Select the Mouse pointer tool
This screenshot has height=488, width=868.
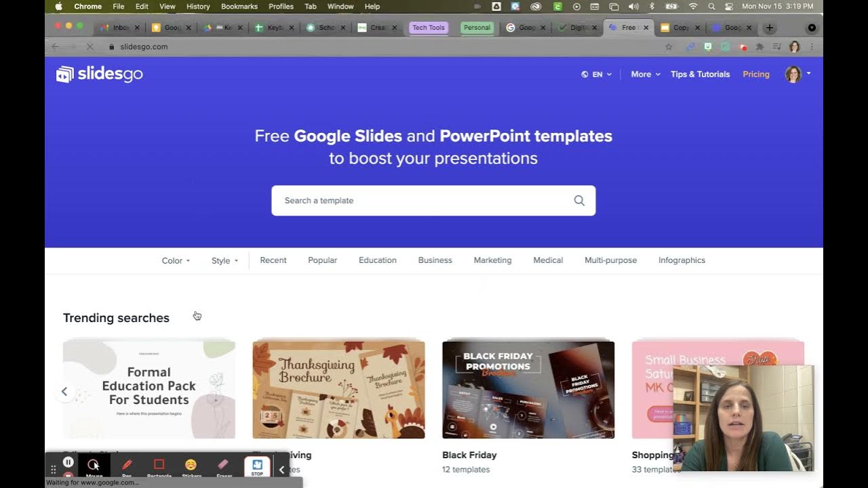[94, 466]
